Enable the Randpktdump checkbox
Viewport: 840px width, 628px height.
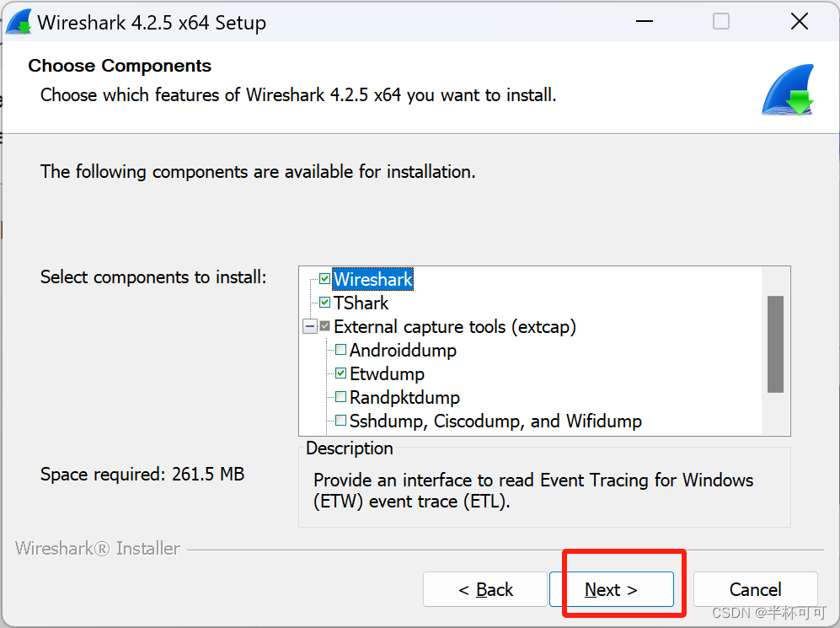point(340,397)
